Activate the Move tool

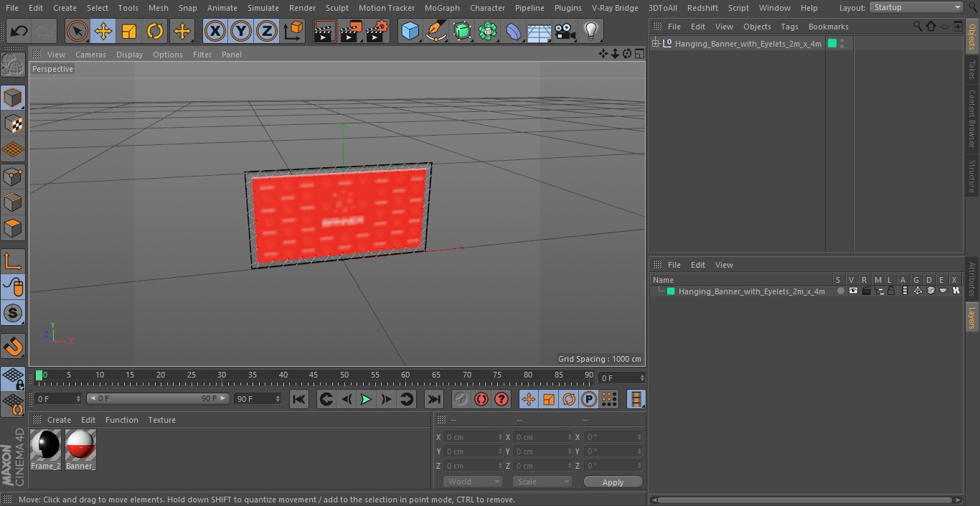(x=103, y=32)
